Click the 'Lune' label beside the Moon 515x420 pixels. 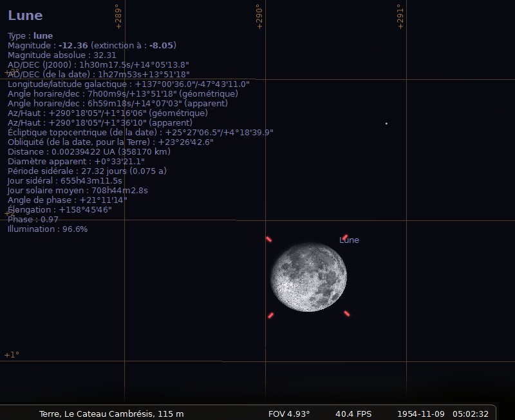click(x=349, y=240)
